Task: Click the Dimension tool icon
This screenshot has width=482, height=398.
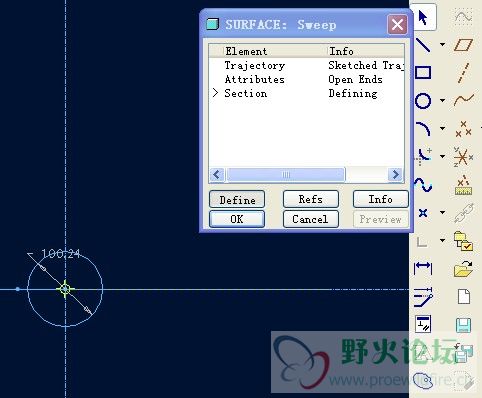Action: tap(423, 268)
